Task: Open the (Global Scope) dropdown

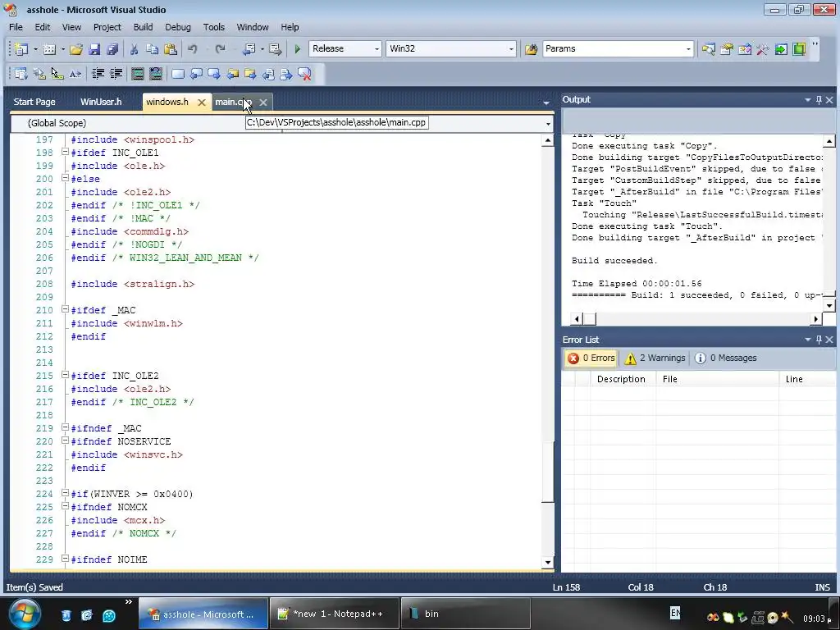Action: tap(146, 123)
